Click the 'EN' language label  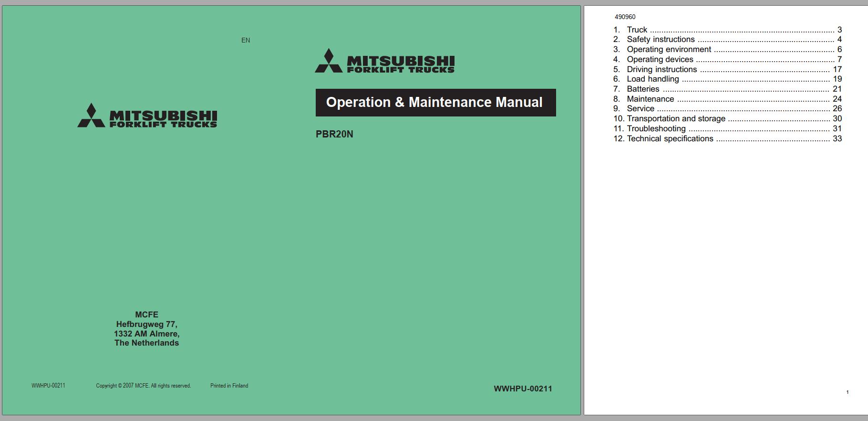(x=246, y=40)
